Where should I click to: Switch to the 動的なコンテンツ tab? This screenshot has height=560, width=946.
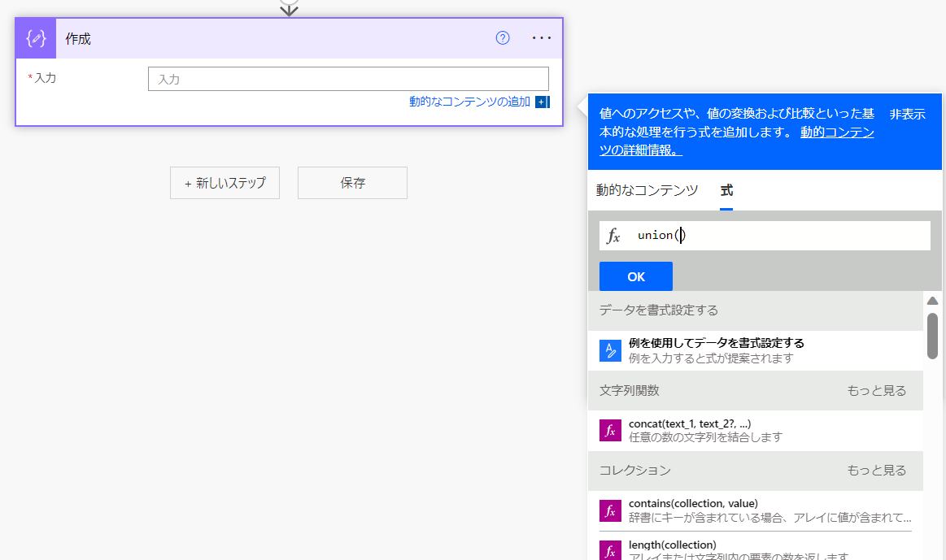tap(646, 190)
